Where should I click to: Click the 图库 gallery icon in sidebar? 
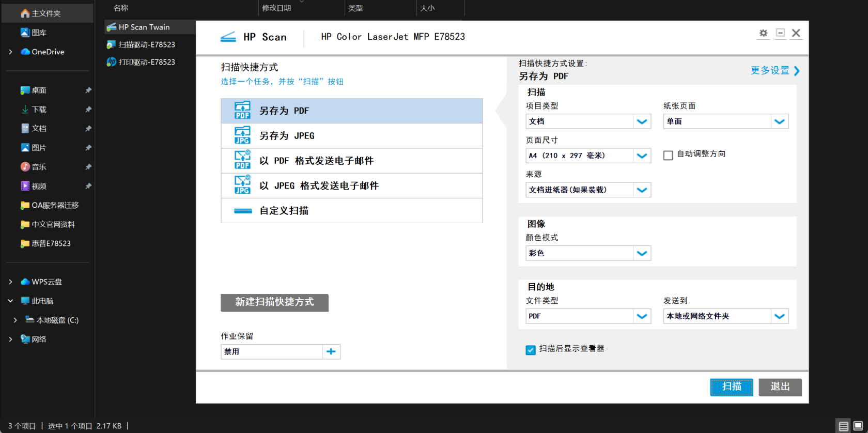pos(25,33)
